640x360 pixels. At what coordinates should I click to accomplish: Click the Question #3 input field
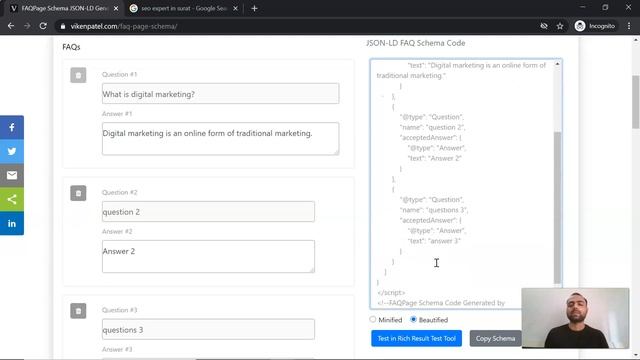tap(208, 329)
